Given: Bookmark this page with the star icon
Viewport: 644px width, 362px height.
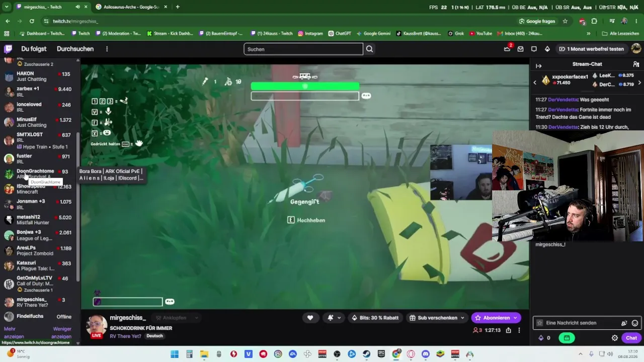Looking at the screenshot, I should 565,21.
